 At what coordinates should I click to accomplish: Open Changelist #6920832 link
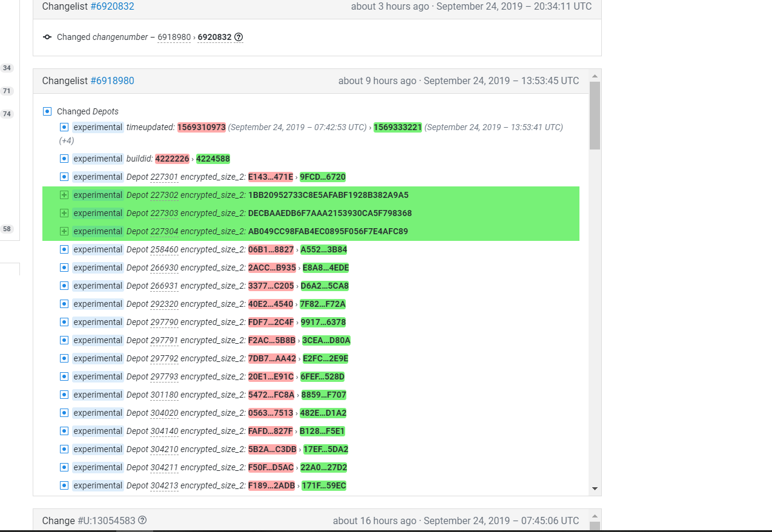point(112,7)
